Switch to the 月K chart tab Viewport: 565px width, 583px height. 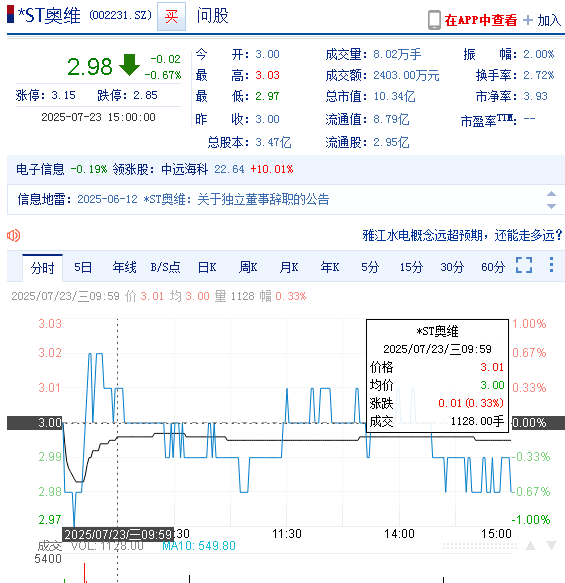coord(289,267)
